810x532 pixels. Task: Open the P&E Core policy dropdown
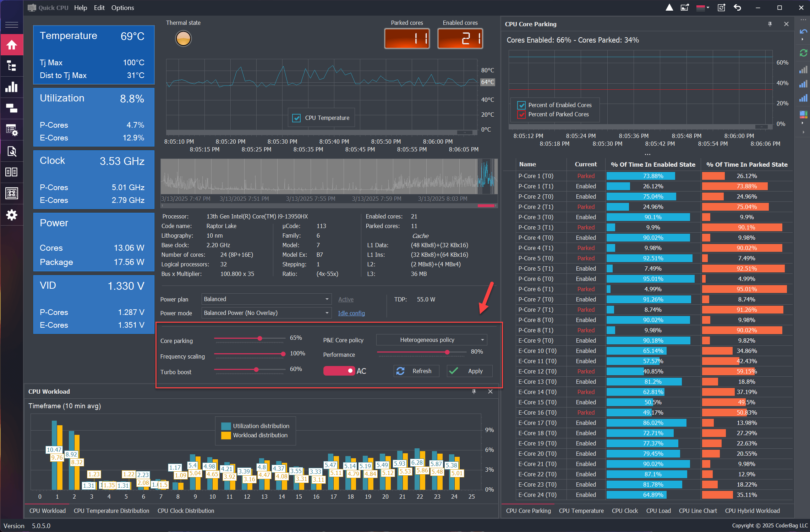click(432, 340)
